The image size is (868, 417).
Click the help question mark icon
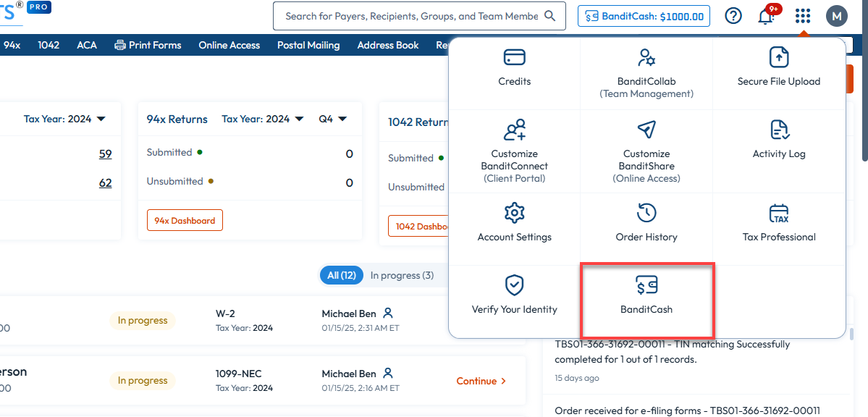coord(733,16)
